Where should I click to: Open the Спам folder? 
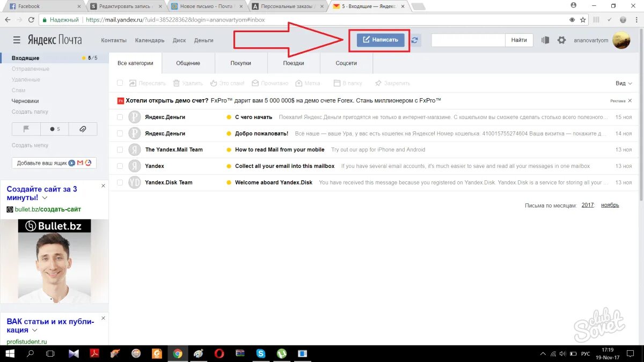click(x=18, y=90)
